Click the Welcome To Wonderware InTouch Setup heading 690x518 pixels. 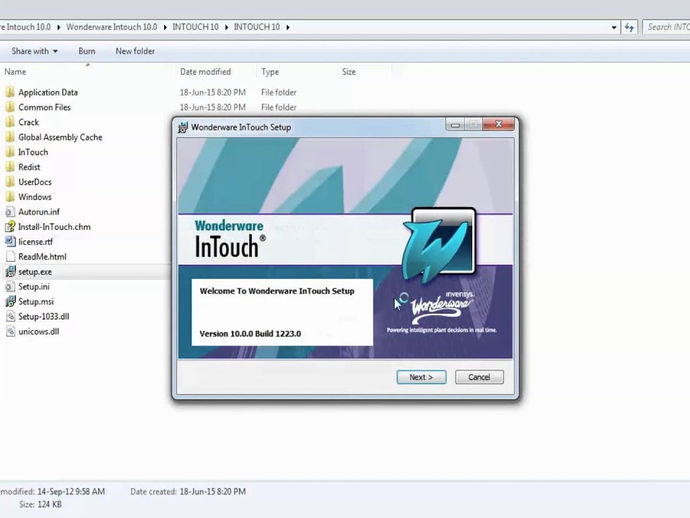277,291
